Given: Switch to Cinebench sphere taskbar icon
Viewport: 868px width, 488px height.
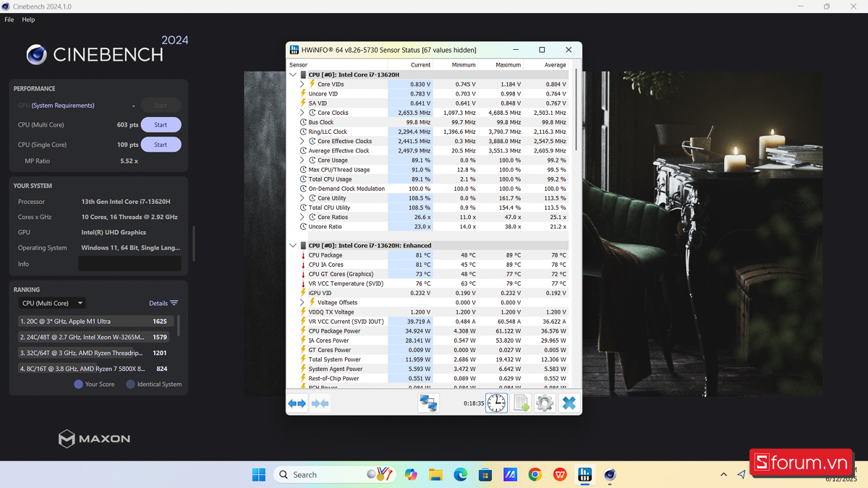Looking at the screenshot, I should click(610, 474).
